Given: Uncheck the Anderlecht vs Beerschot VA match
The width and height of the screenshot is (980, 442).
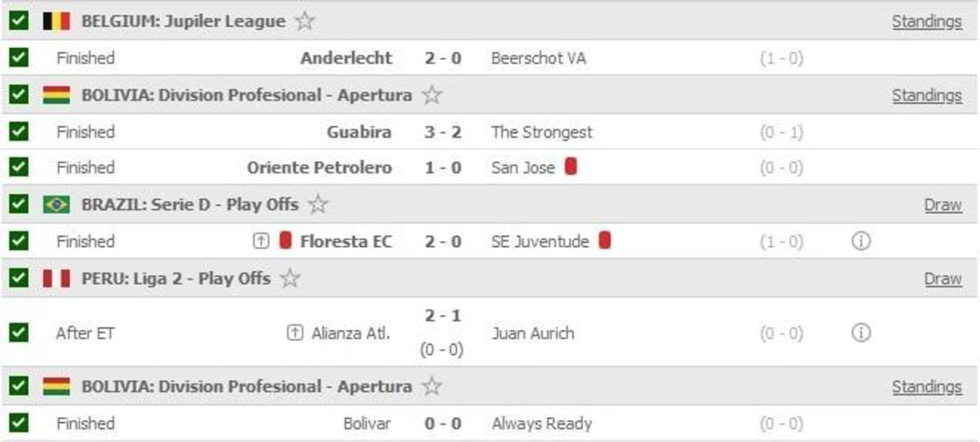Looking at the screenshot, I should pos(19,58).
